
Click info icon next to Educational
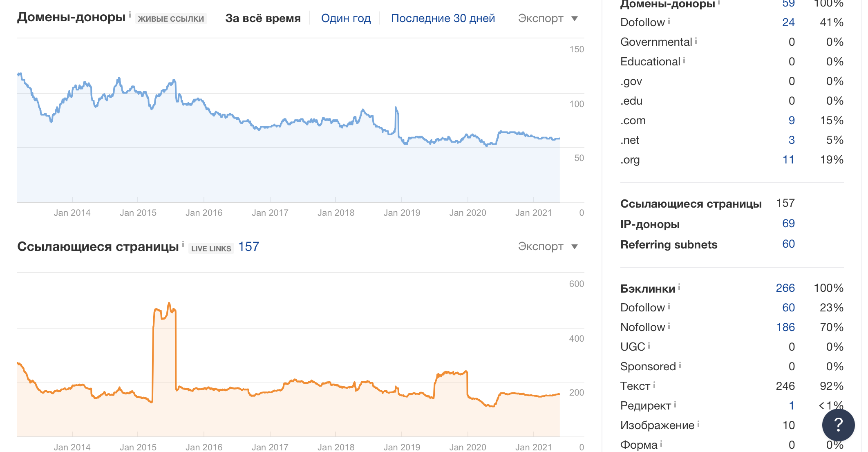(684, 60)
